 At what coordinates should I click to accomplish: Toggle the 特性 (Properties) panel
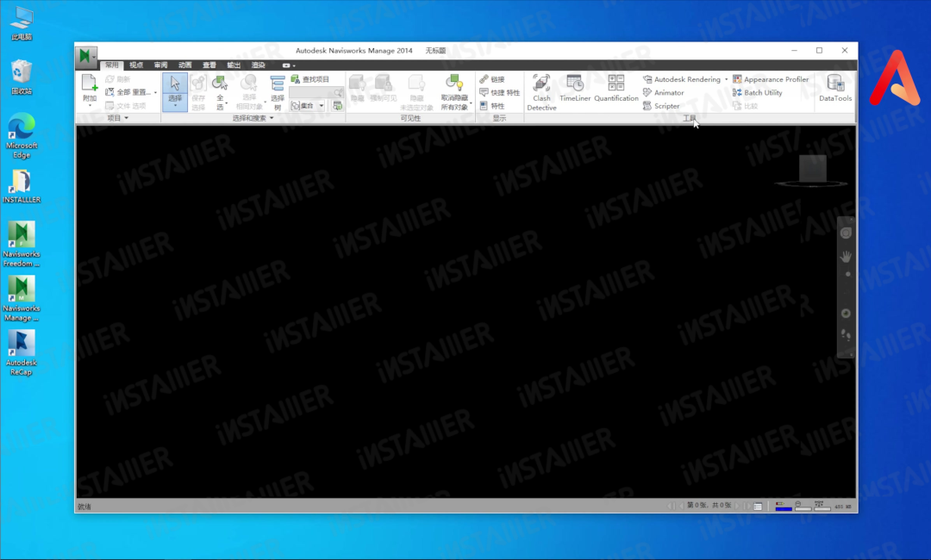(x=492, y=106)
